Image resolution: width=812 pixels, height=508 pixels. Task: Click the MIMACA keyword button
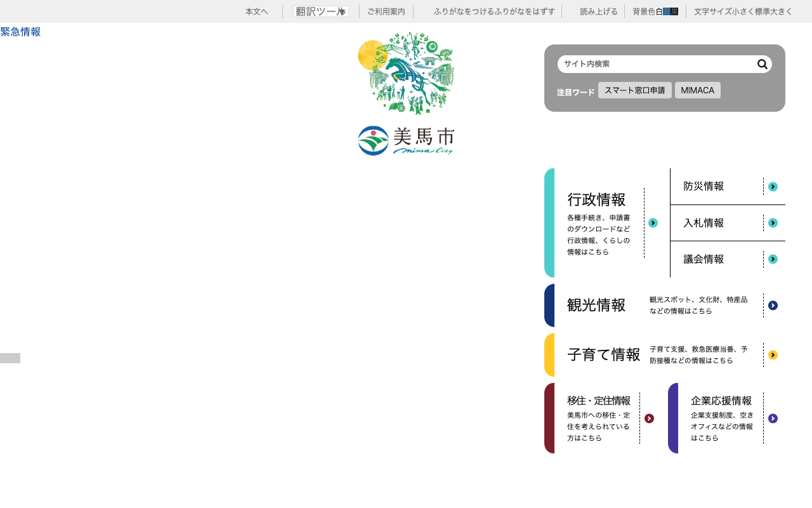coord(698,90)
